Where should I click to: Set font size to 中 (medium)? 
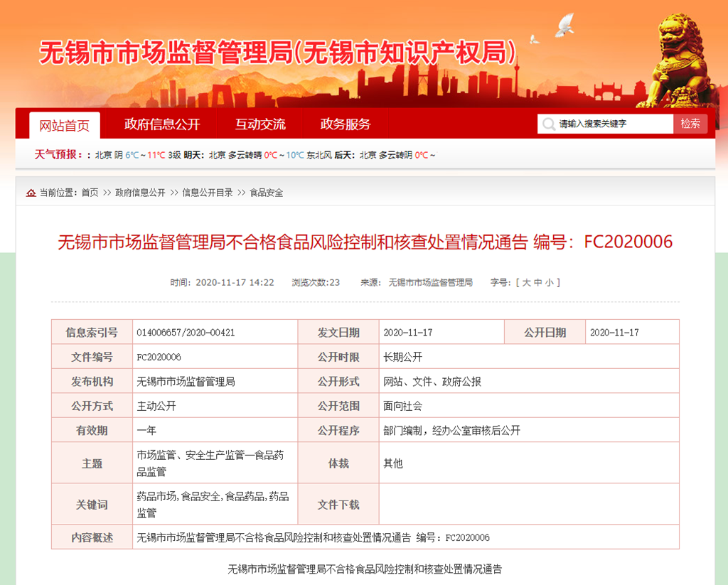click(538, 282)
